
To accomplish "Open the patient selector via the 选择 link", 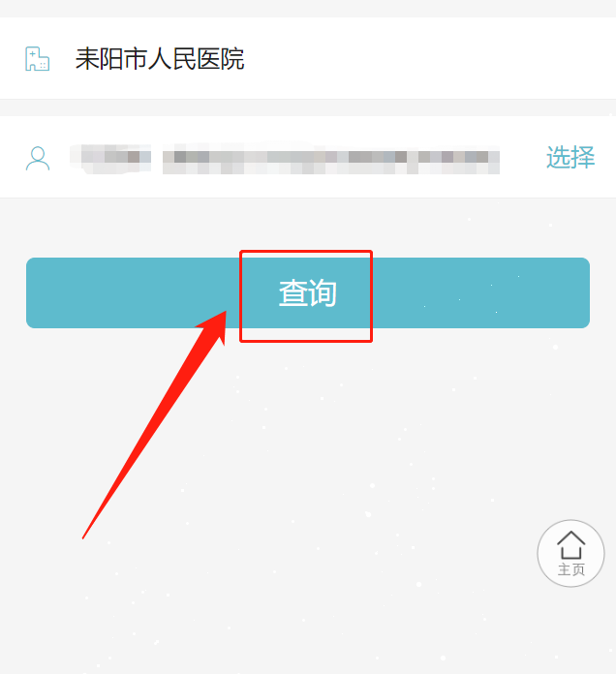I will tap(570, 157).
